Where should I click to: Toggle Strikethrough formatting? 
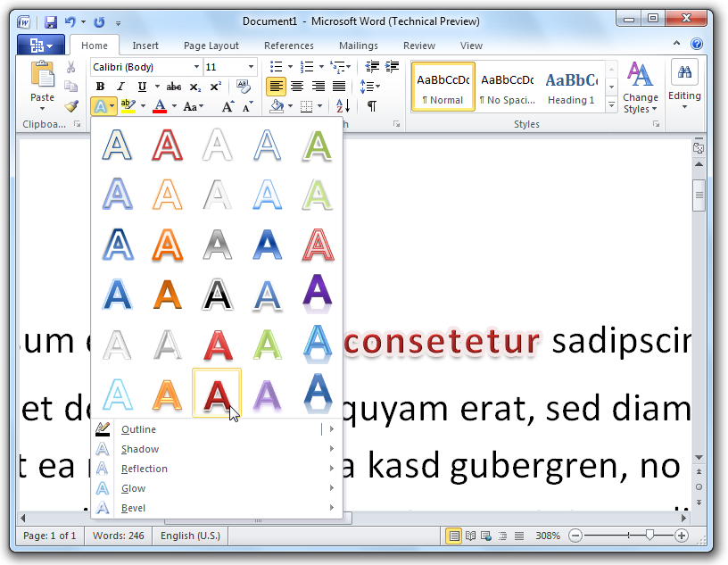tap(174, 87)
